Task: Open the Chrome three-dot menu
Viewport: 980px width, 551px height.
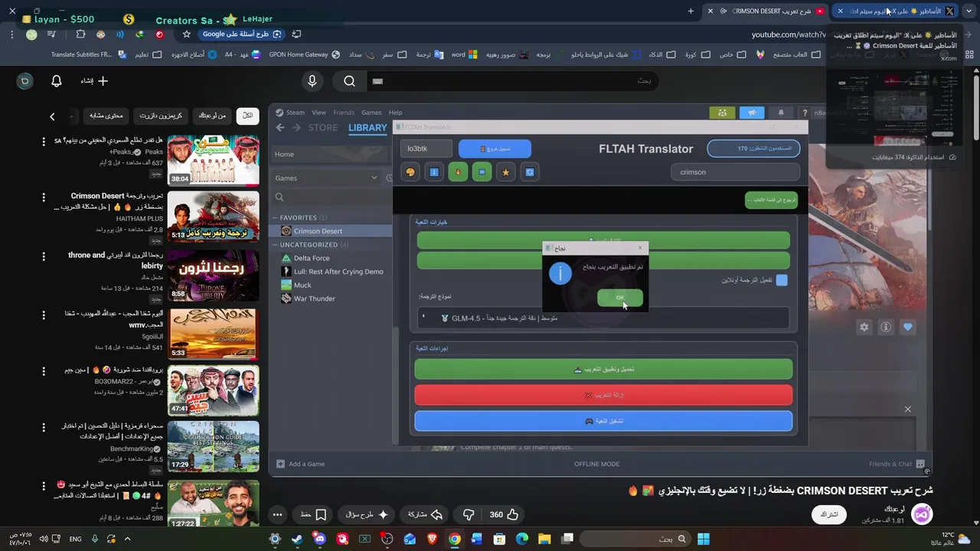Action: tap(12, 34)
